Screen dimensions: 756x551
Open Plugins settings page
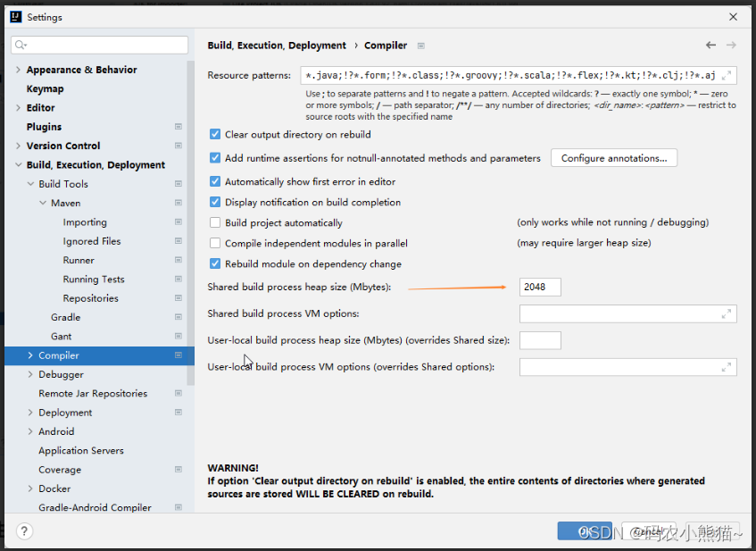click(x=44, y=127)
